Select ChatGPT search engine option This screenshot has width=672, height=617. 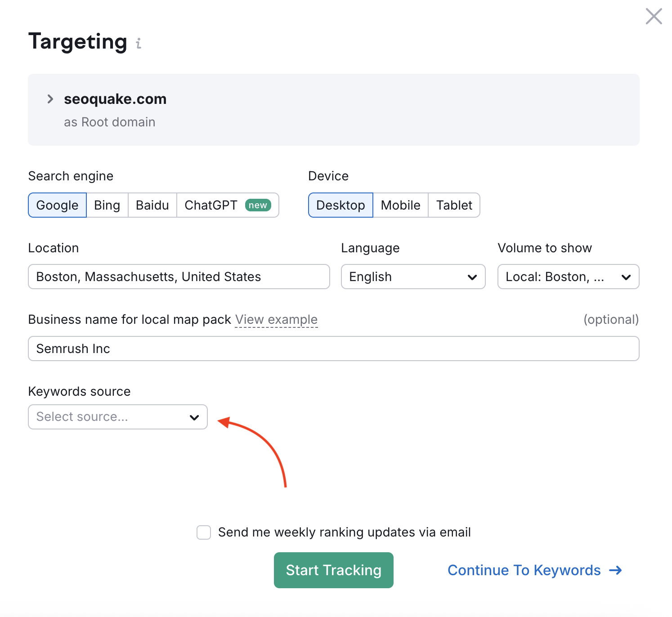coord(228,205)
